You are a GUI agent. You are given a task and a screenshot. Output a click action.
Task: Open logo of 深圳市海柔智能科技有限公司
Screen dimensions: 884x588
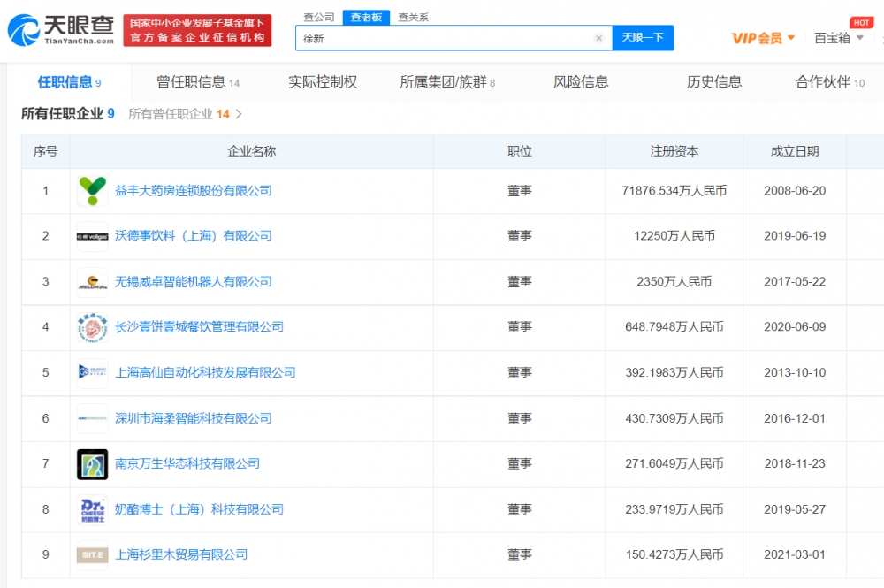click(x=93, y=418)
